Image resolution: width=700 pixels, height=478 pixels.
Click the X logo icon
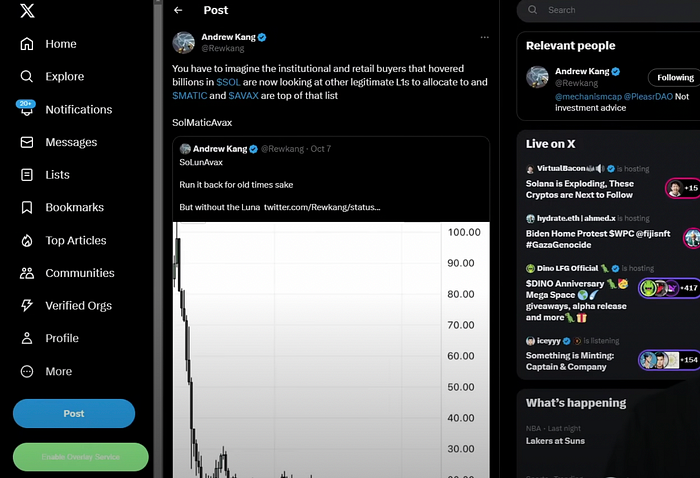pyautogui.click(x=28, y=11)
